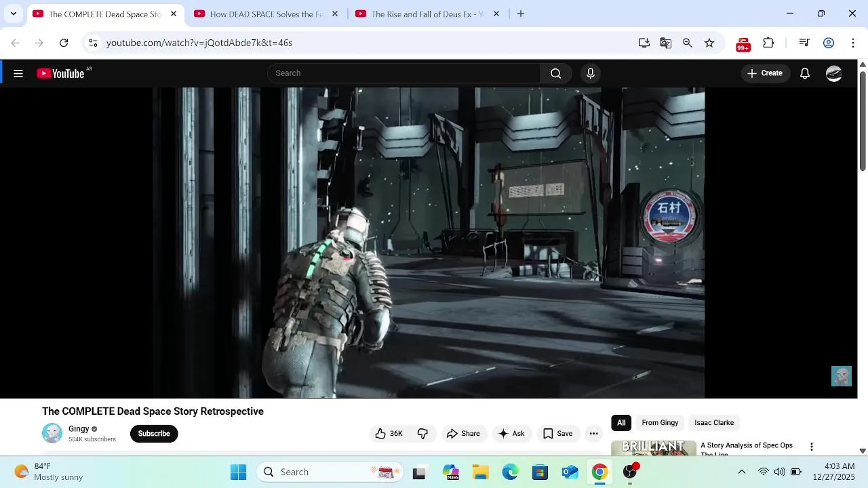Screen dimensions: 868x488
Task: Open media controls icon in Chrome toolbar
Action: point(804,43)
